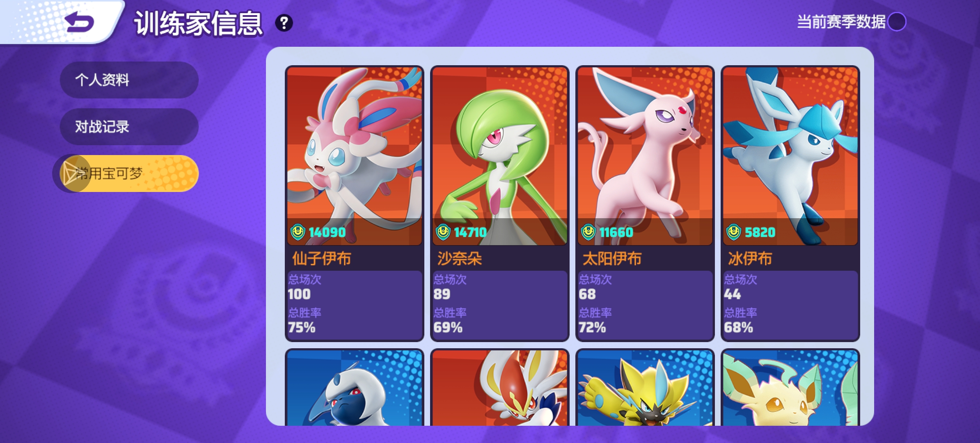Toggle the 当前赛季数据 season data switch
The width and height of the screenshot is (980, 443).
point(897,22)
